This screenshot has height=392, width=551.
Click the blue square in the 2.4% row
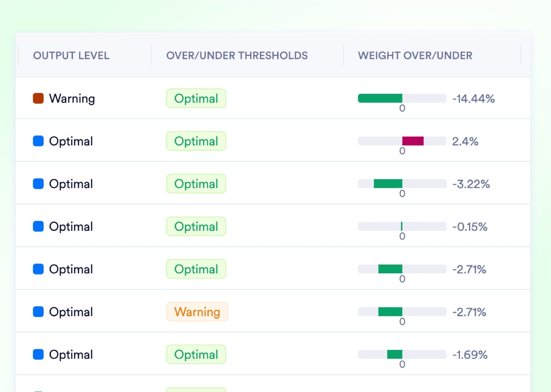38,141
